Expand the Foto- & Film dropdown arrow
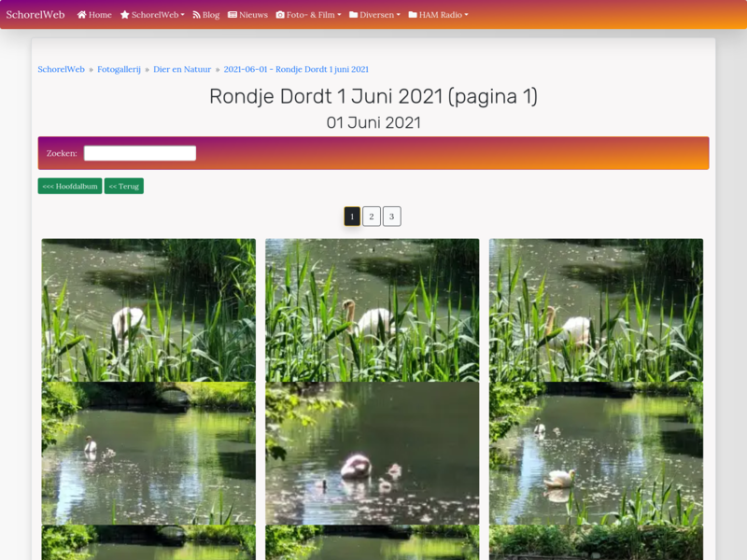 pyautogui.click(x=339, y=15)
